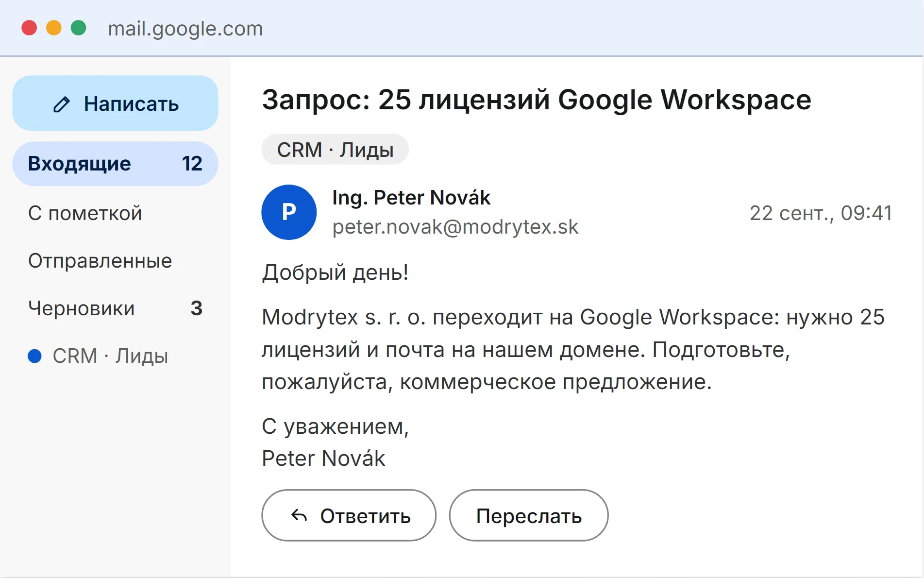Screen dimensions: 924x578
Task: Click the green maximize window dot
Action: pos(79,28)
